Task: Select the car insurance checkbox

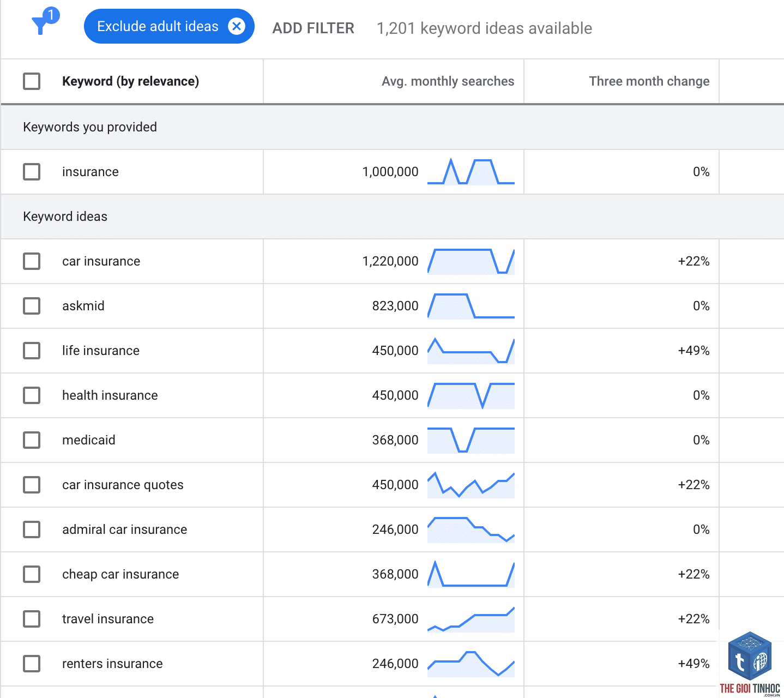Action: point(32,261)
